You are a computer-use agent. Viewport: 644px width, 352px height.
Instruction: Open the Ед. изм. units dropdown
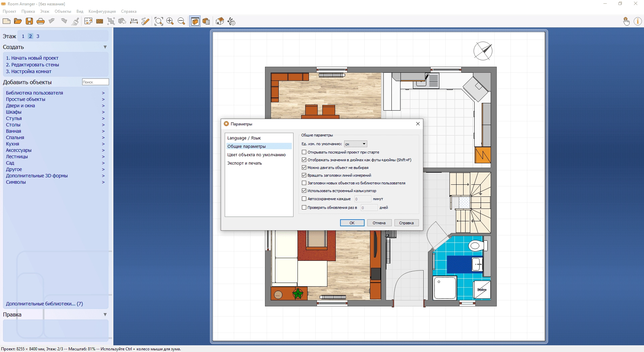(x=356, y=144)
